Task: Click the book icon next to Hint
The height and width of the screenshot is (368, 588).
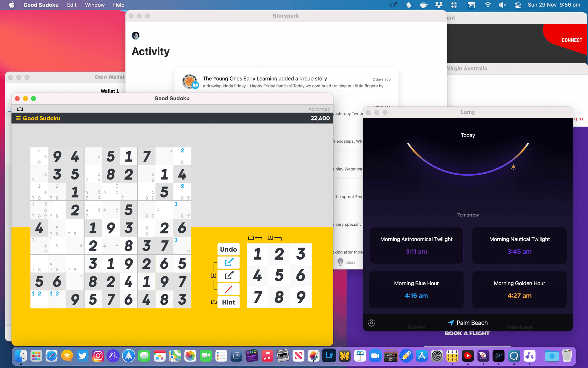Action: point(214,302)
